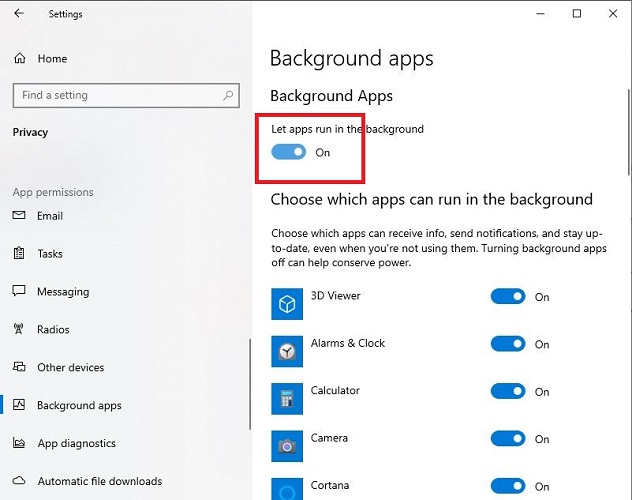
Task: Click the Alarms & Clock app icon
Action: point(287,351)
